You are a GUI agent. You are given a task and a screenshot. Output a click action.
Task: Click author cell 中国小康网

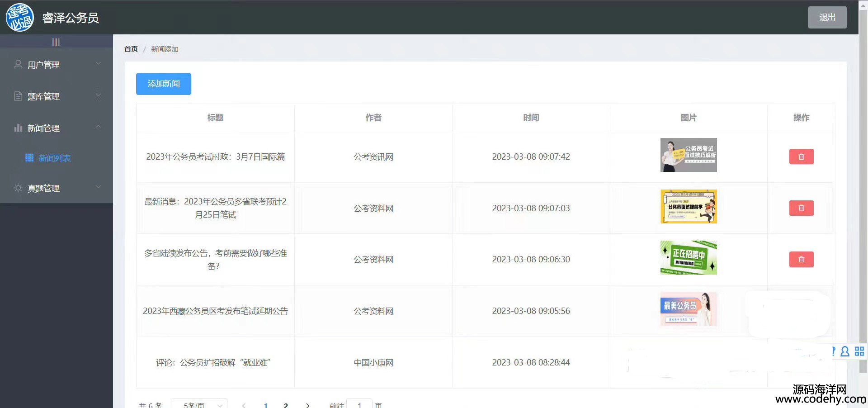(x=373, y=362)
